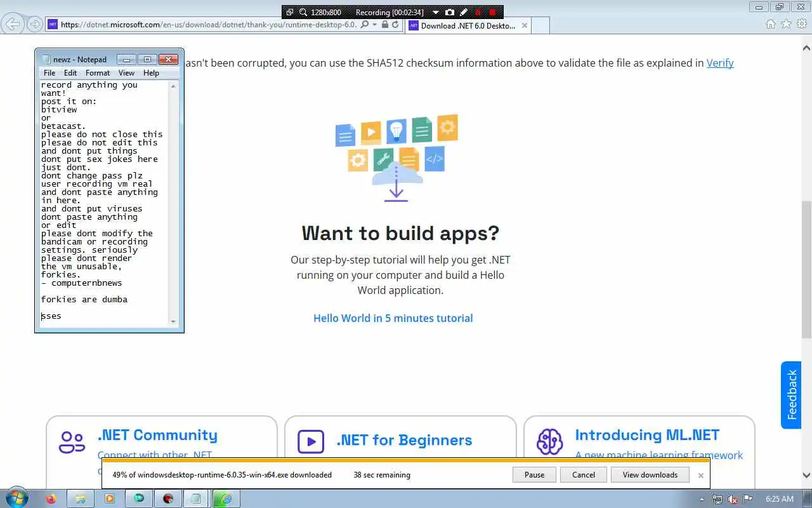Pause the runtime download
This screenshot has height=508, width=812.
(534, 474)
